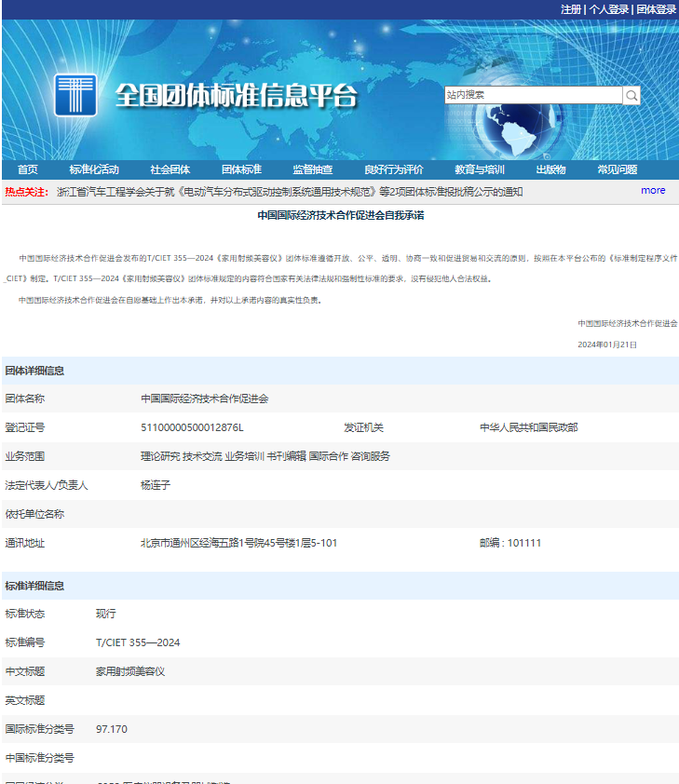The height and width of the screenshot is (784, 679).
Task: Select the 社会团体 menu item
Action: 170,169
